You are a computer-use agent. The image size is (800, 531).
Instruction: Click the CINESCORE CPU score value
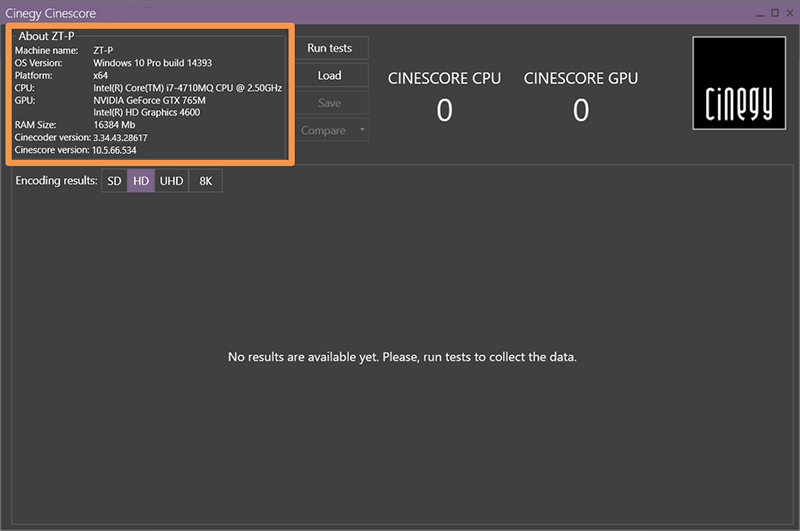(444, 110)
